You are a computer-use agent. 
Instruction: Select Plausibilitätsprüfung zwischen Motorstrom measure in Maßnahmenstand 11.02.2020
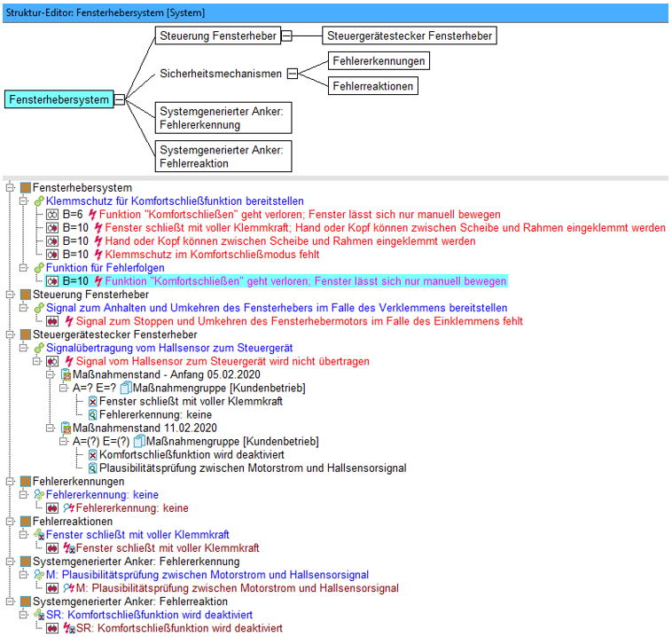pos(253,468)
